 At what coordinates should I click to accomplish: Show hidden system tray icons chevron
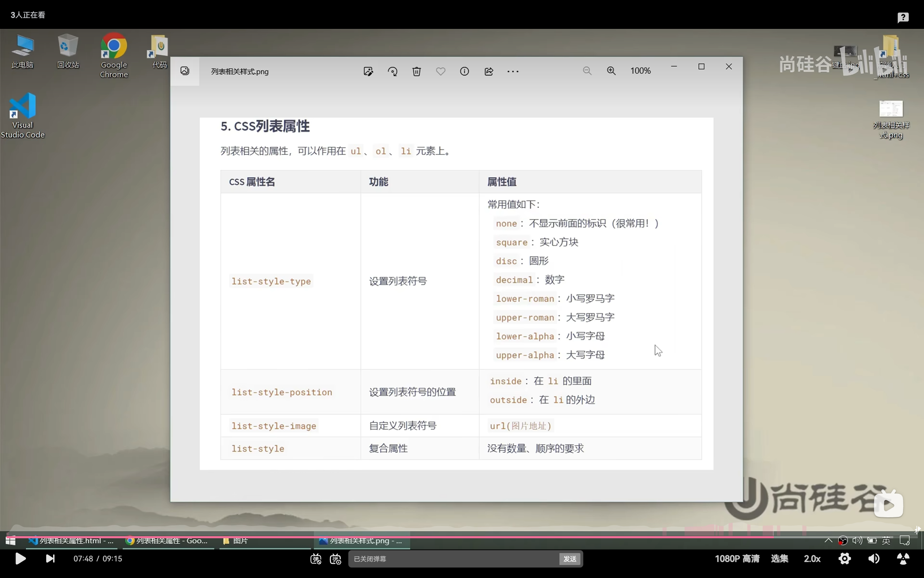click(x=828, y=540)
